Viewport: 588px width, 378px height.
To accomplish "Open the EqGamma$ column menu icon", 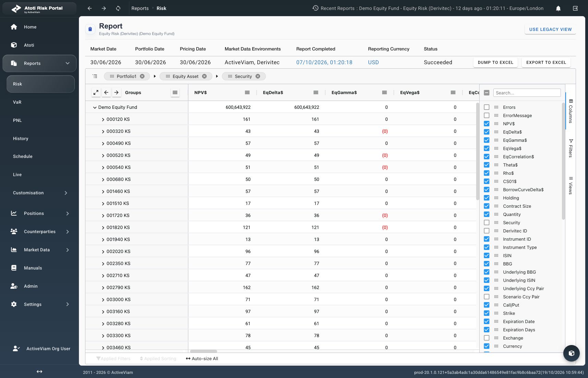I will (x=384, y=92).
